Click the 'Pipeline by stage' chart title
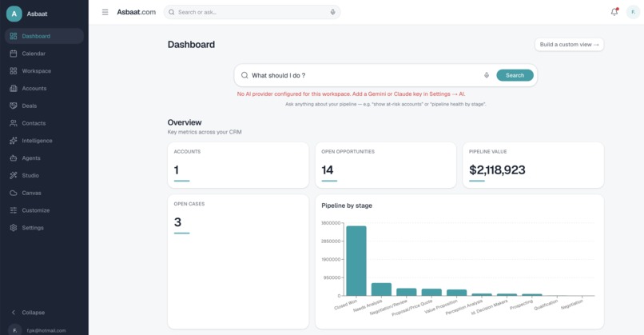 [347, 205]
